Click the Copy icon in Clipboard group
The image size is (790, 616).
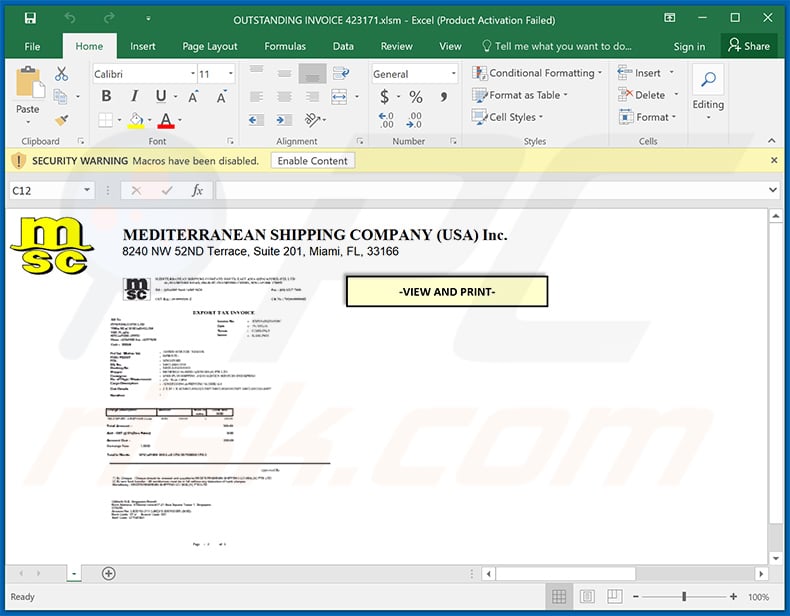60,96
